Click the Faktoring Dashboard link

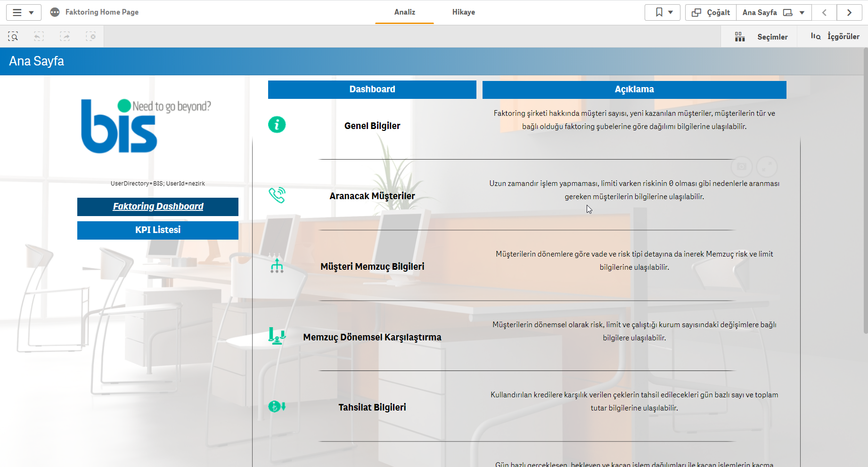[x=158, y=207]
